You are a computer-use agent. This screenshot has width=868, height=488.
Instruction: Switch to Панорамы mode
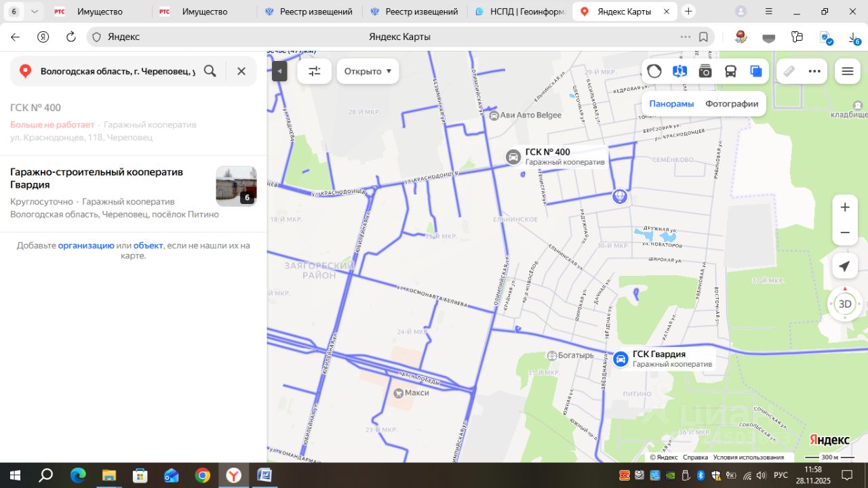point(671,104)
